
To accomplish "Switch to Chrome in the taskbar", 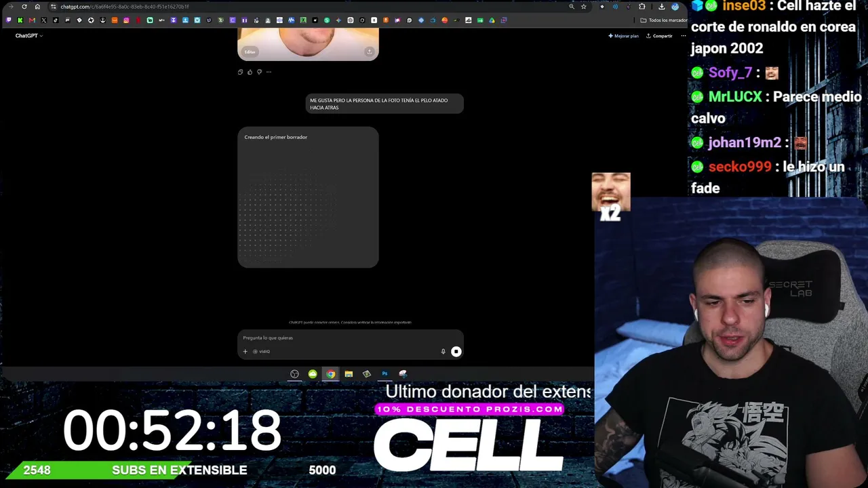I will tap(330, 373).
